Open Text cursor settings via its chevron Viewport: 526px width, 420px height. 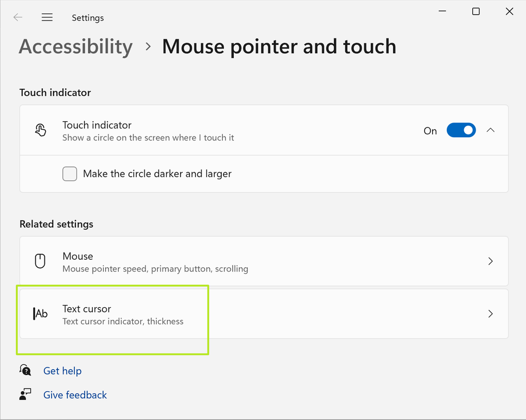coord(490,313)
